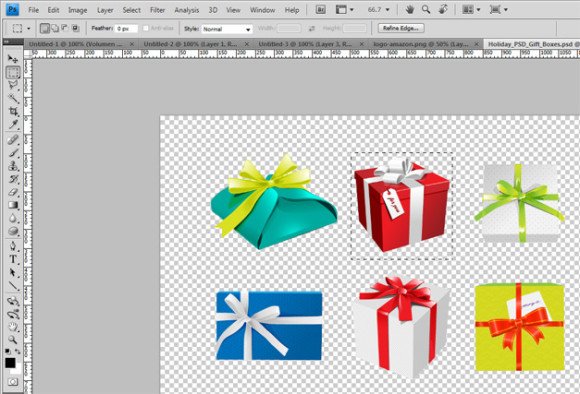Expand the tool preset picker arrow
Viewport: 580px width, 394px height.
click(x=28, y=28)
